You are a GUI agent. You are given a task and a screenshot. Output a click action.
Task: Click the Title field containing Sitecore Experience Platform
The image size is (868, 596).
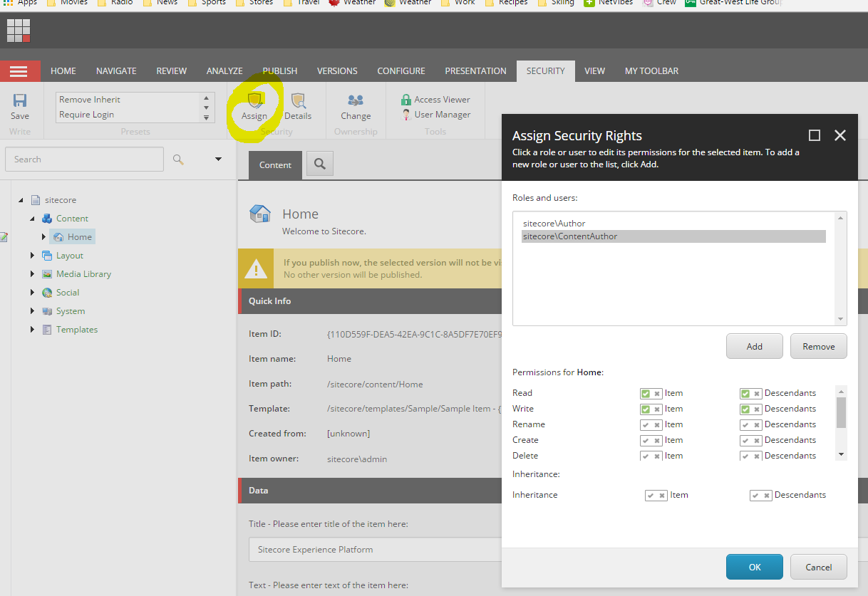(x=375, y=550)
